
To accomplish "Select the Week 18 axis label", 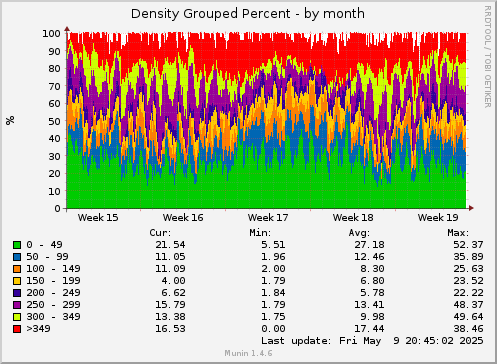I will pos(353,218).
